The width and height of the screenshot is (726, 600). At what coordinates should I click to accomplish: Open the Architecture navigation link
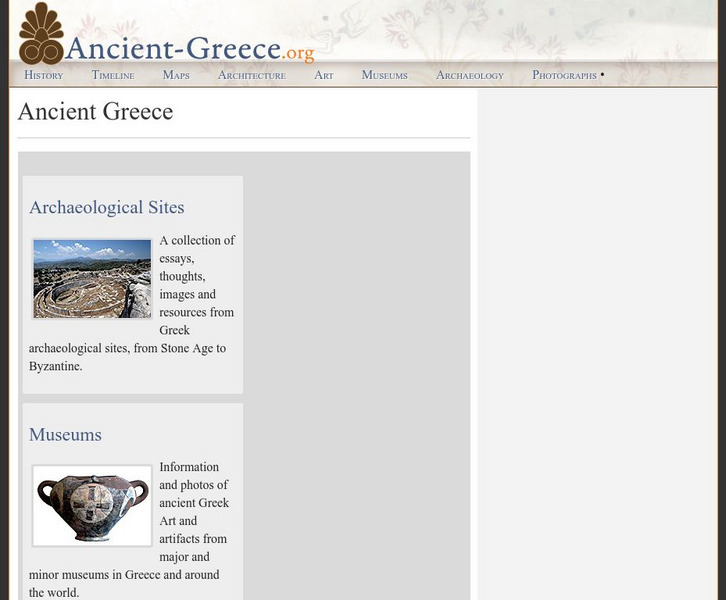click(252, 75)
